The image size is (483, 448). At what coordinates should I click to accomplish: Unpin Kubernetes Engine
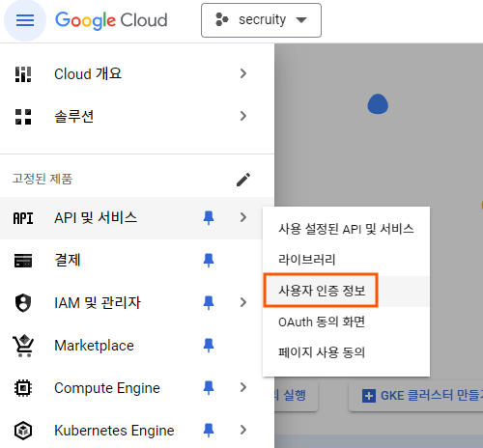coord(209,430)
